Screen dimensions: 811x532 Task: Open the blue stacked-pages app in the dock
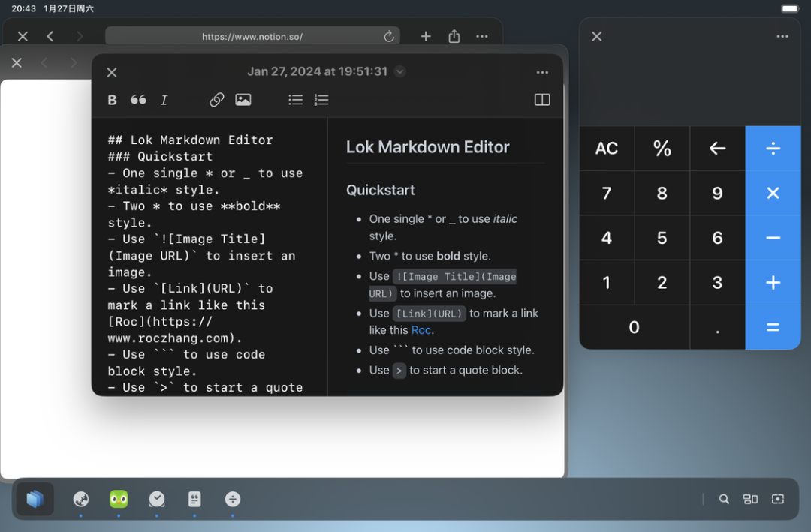click(35, 499)
